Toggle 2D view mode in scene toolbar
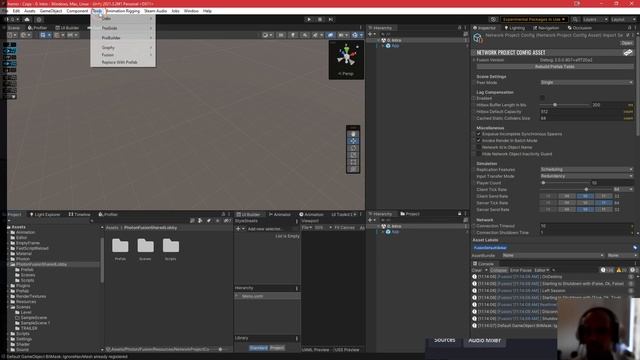Image resolution: width=640 pixels, height=360 pixels. pyautogui.click(x=281, y=35)
